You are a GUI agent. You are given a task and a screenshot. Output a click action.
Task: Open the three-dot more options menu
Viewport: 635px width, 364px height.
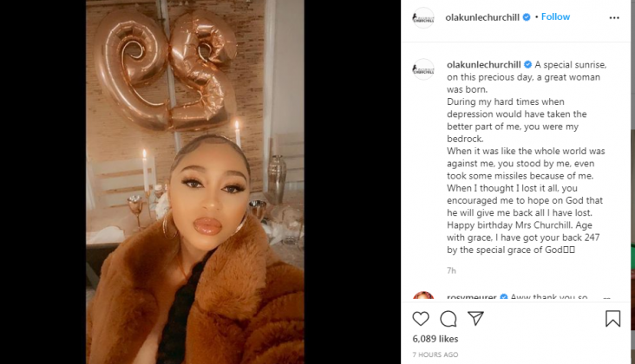click(614, 17)
